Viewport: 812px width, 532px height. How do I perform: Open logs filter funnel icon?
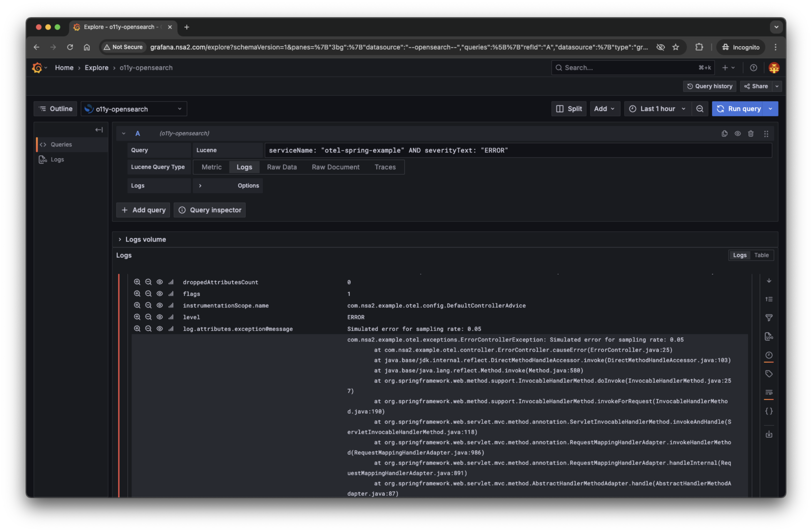769,318
